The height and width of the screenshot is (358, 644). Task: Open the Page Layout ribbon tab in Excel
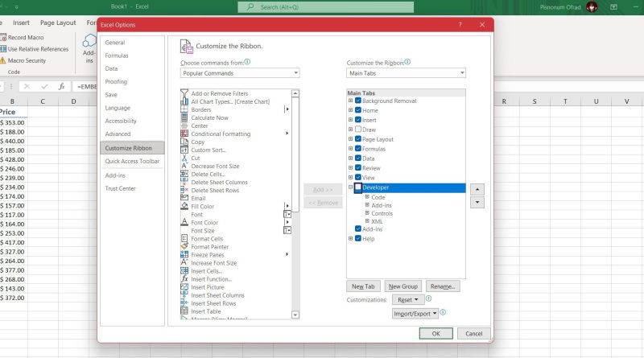click(58, 23)
